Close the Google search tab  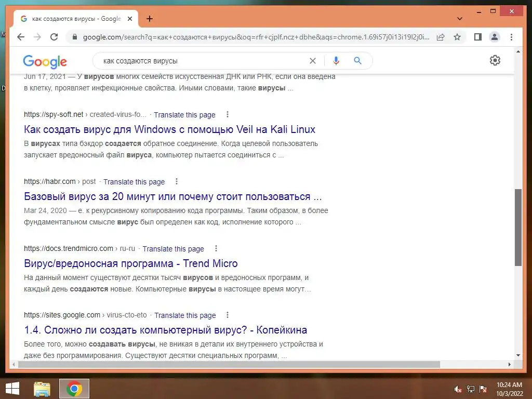click(x=129, y=19)
